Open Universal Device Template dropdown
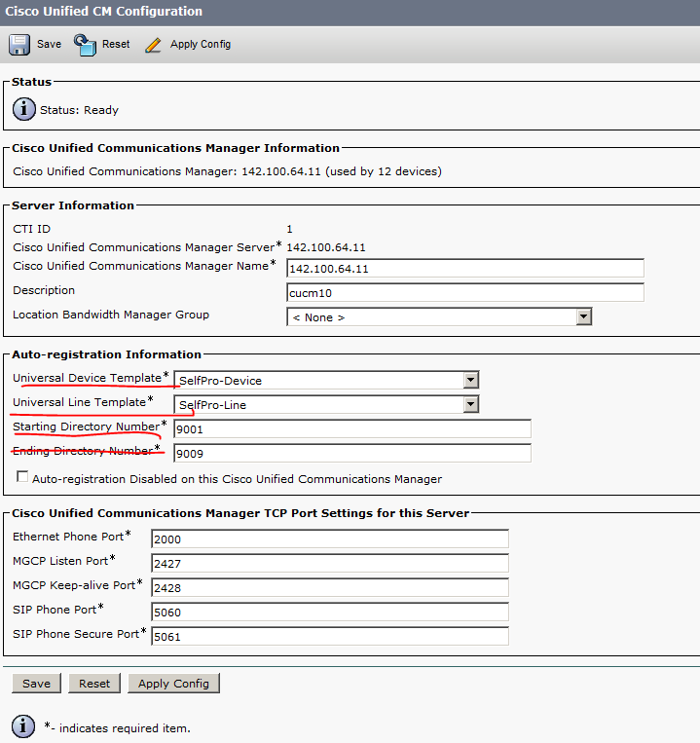The height and width of the screenshot is (743, 700). [326, 380]
